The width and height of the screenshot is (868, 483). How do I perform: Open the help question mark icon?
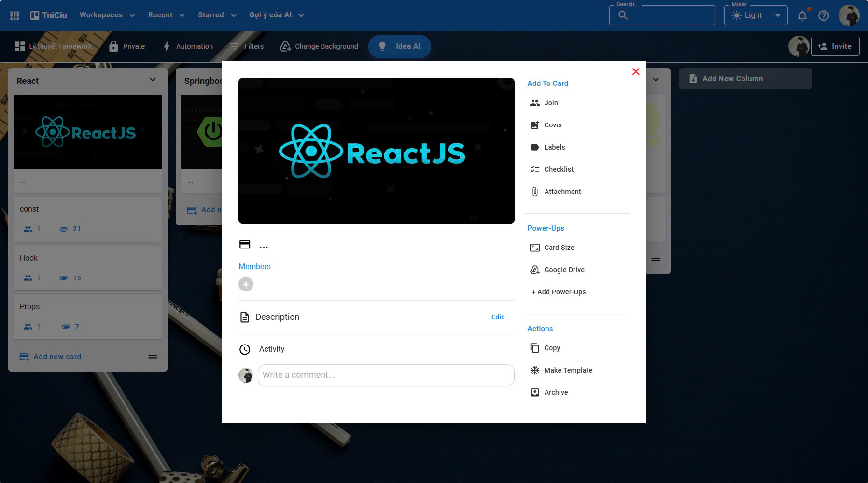point(824,15)
